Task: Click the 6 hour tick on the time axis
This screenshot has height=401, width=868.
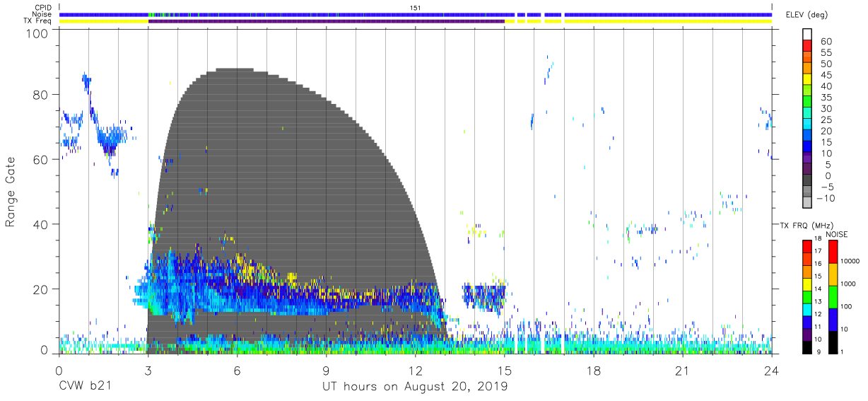Action: [237, 371]
